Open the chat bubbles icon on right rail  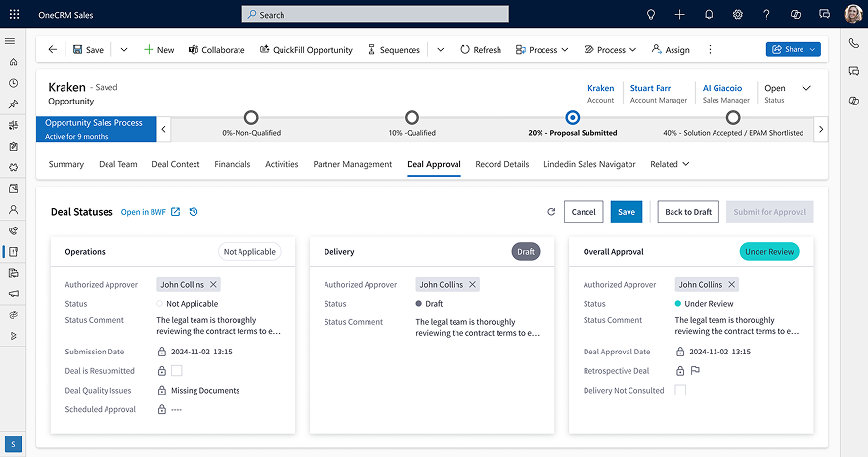854,71
